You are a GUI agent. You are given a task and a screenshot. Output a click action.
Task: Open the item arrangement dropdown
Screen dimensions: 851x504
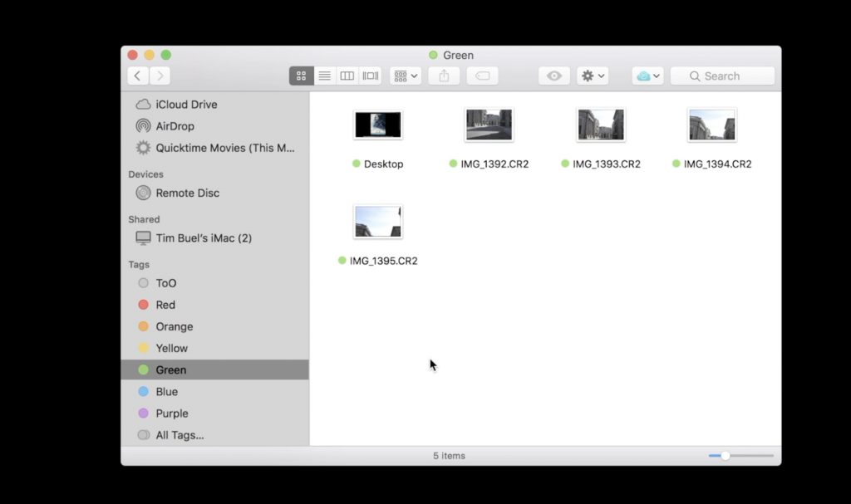(406, 76)
